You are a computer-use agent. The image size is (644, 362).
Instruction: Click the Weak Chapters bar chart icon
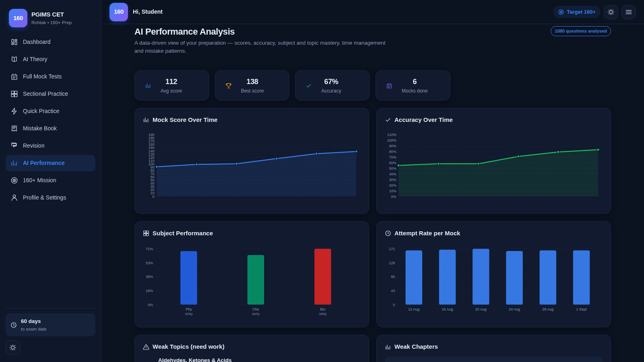coord(388,347)
